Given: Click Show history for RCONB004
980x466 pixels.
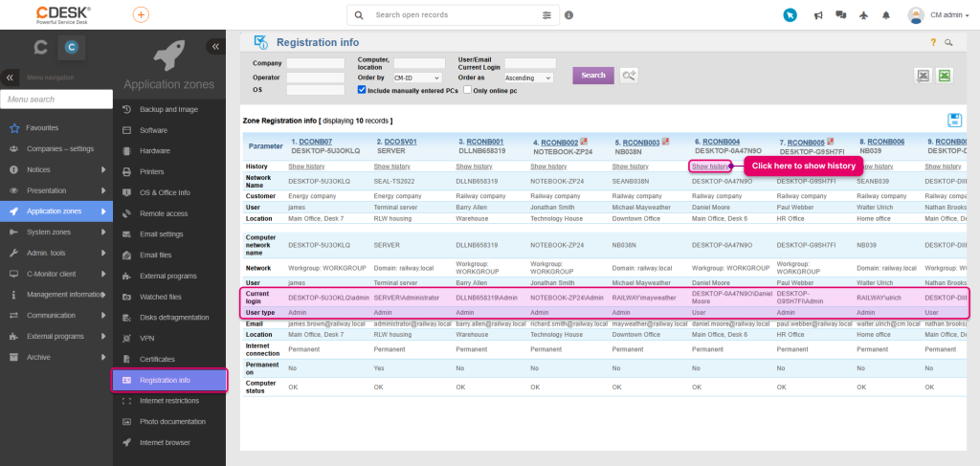Looking at the screenshot, I should tap(710, 166).
